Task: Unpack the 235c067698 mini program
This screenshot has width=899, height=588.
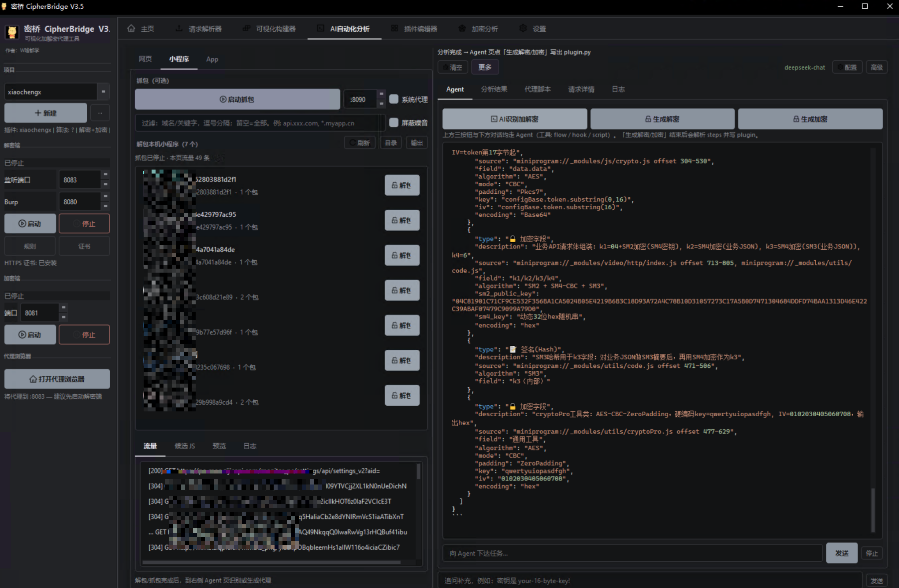Action: [402, 360]
